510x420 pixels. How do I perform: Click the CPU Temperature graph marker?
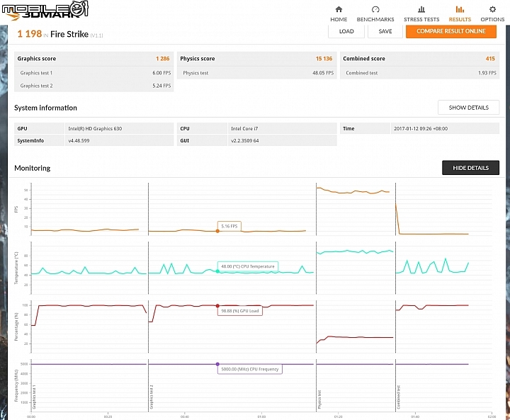(x=217, y=271)
